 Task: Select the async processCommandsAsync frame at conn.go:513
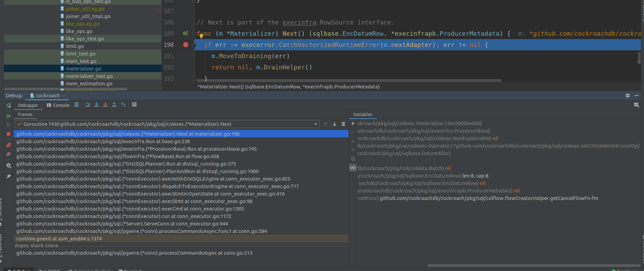[x=181, y=253]
